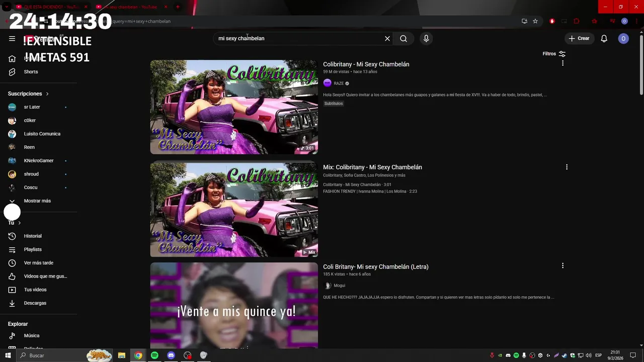Viewport: 644px width, 362px height.
Task: Open Discord from taskbar
Action: coord(171,355)
